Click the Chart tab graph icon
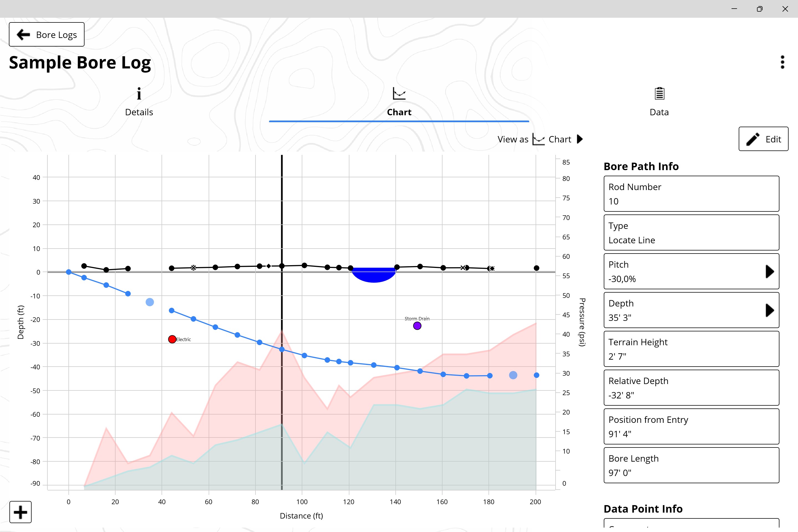This screenshot has width=798, height=532. point(399,94)
